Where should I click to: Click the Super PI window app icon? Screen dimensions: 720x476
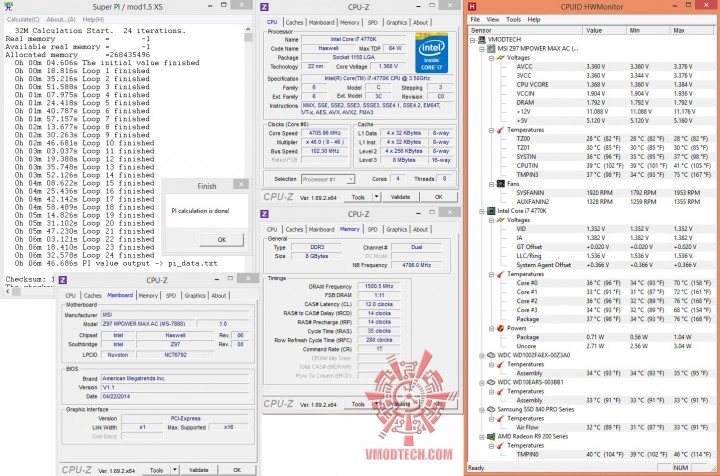pos(8,6)
